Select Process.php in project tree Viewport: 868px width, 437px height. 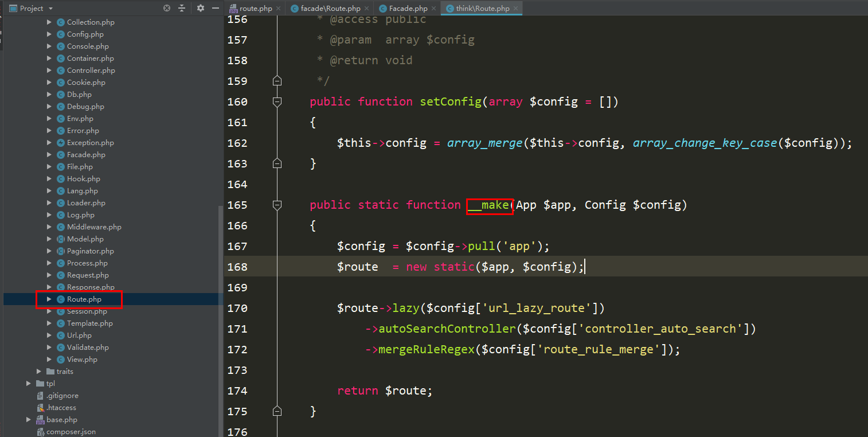pos(87,263)
